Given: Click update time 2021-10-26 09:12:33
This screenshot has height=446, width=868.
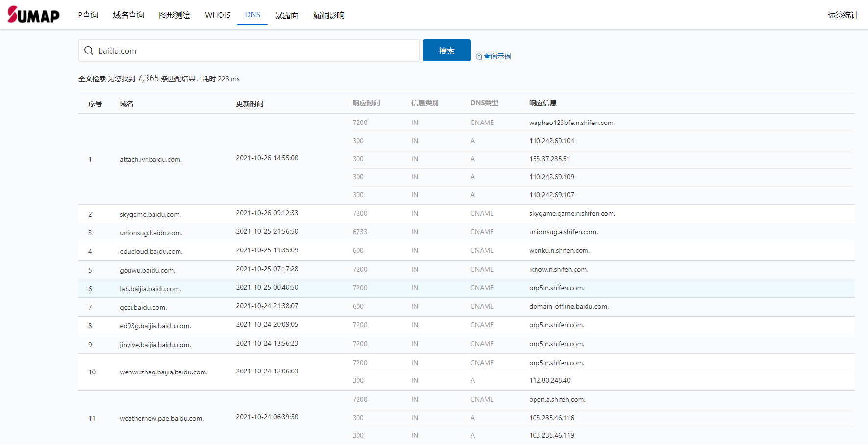Looking at the screenshot, I should point(267,213).
